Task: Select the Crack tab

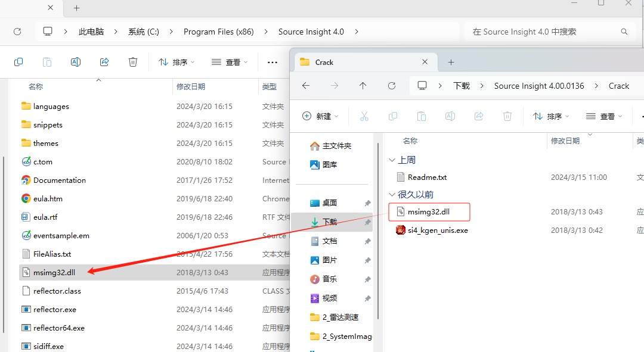Action: coord(365,63)
